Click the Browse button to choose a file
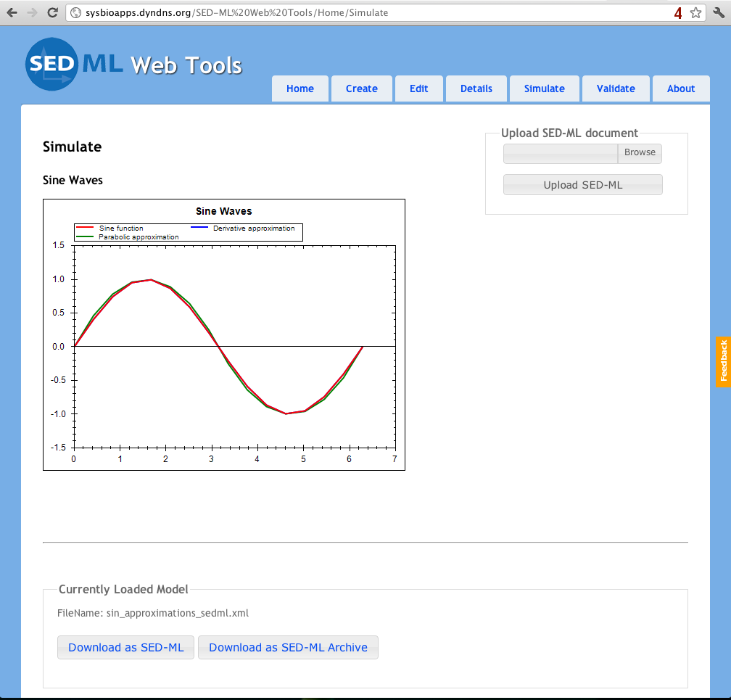731x700 pixels. click(x=639, y=153)
